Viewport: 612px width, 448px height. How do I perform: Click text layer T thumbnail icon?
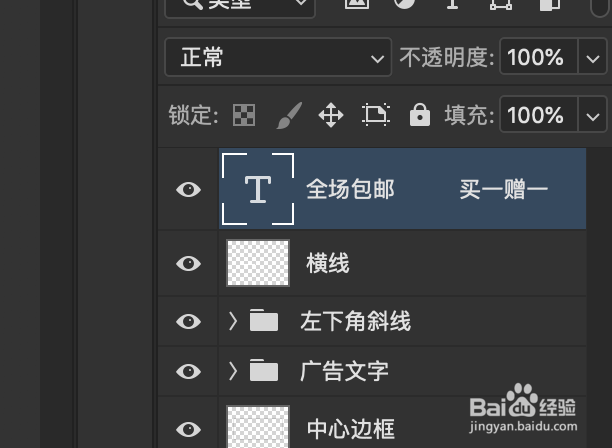[258, 189]
